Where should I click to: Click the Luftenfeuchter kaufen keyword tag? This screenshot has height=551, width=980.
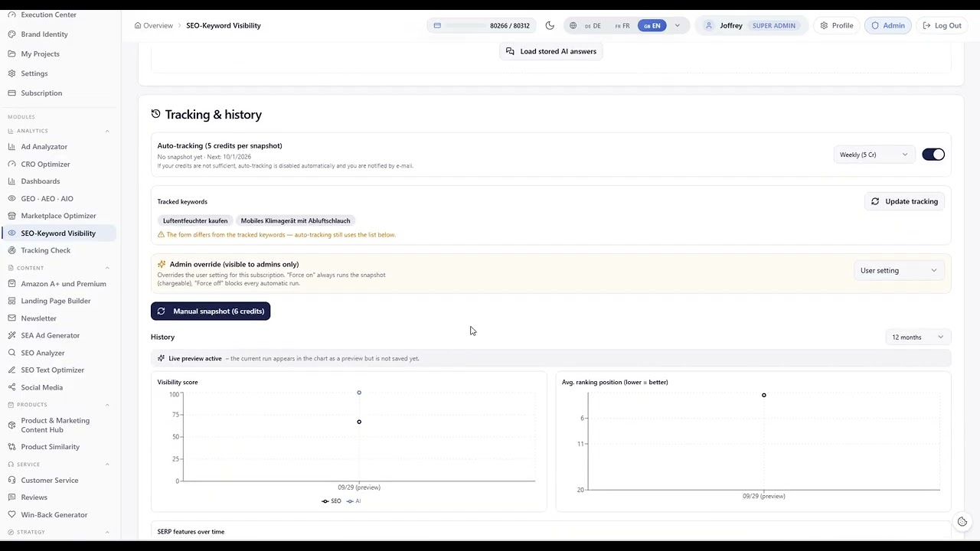(195, 221)
